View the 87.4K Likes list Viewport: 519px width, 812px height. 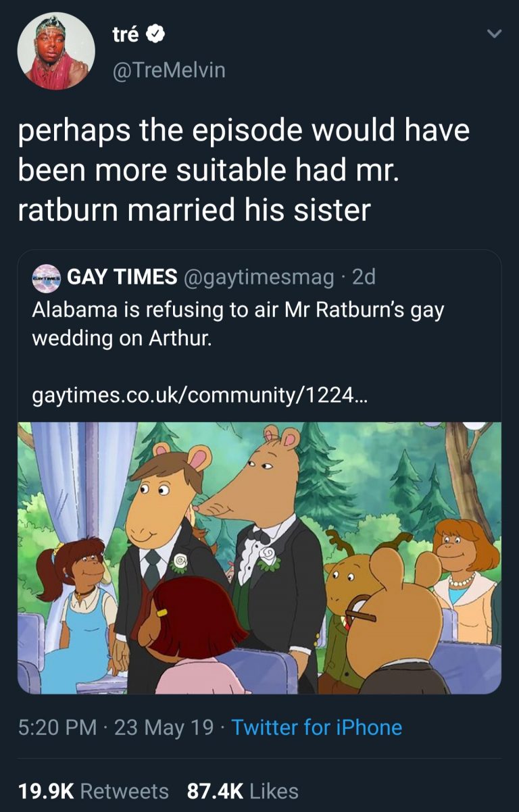[243, 790]
